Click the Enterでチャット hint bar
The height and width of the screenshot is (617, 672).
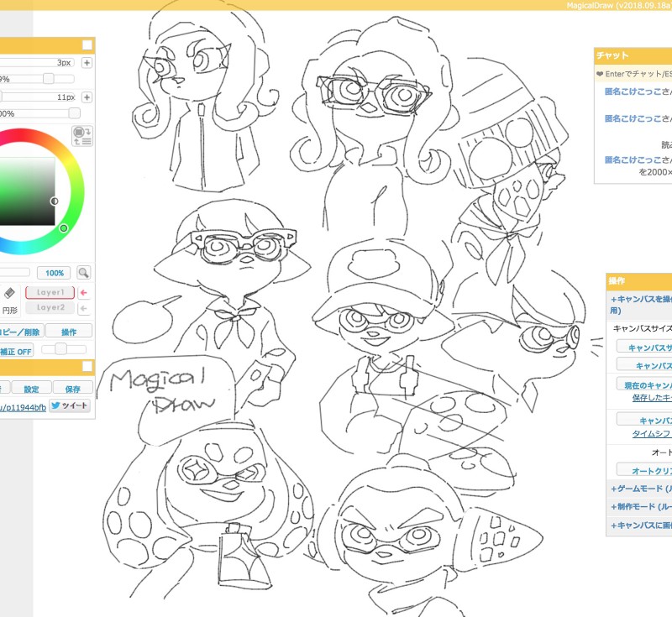point(633,74)
